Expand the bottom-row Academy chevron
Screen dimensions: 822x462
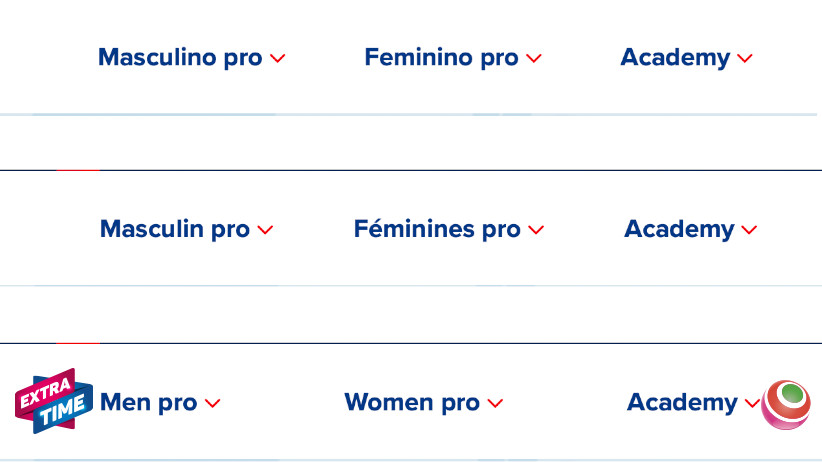coord(752,404)
